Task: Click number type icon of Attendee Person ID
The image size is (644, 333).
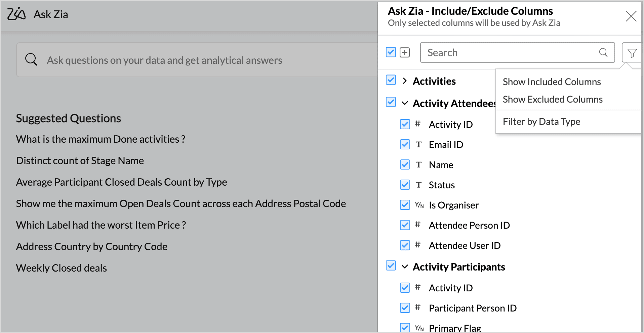Action: [x=418, y=225]
